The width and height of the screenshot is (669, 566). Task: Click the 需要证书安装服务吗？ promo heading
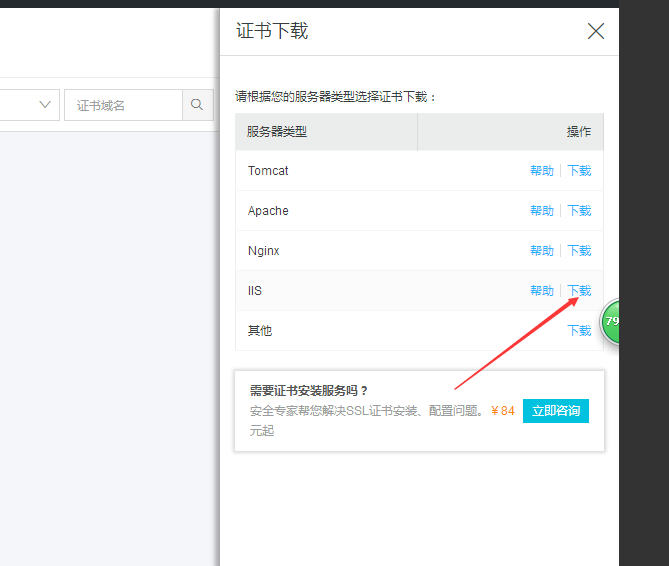[x=309, y=391]
